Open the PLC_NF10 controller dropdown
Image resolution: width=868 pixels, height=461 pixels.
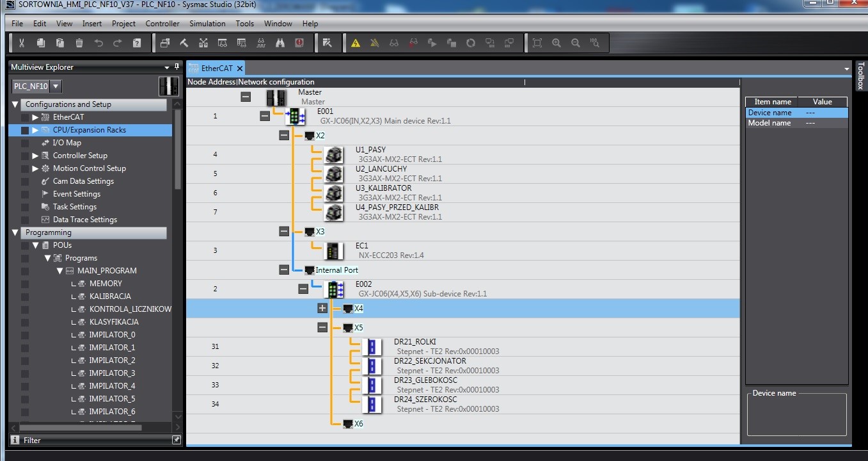click(56, 86)
